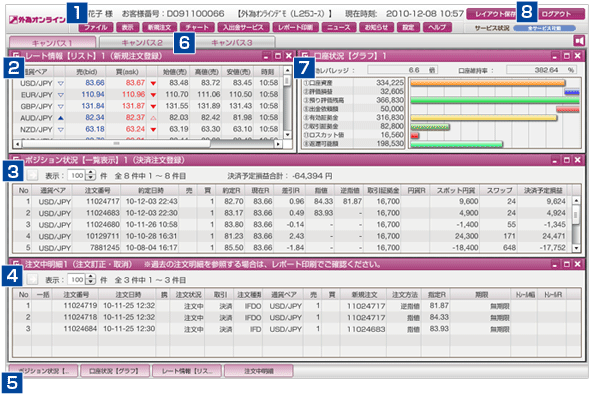This screenshot has height=395, width=589.
Task: Maximize the ポジション状況 panel
Action: (x=566, y=160)
